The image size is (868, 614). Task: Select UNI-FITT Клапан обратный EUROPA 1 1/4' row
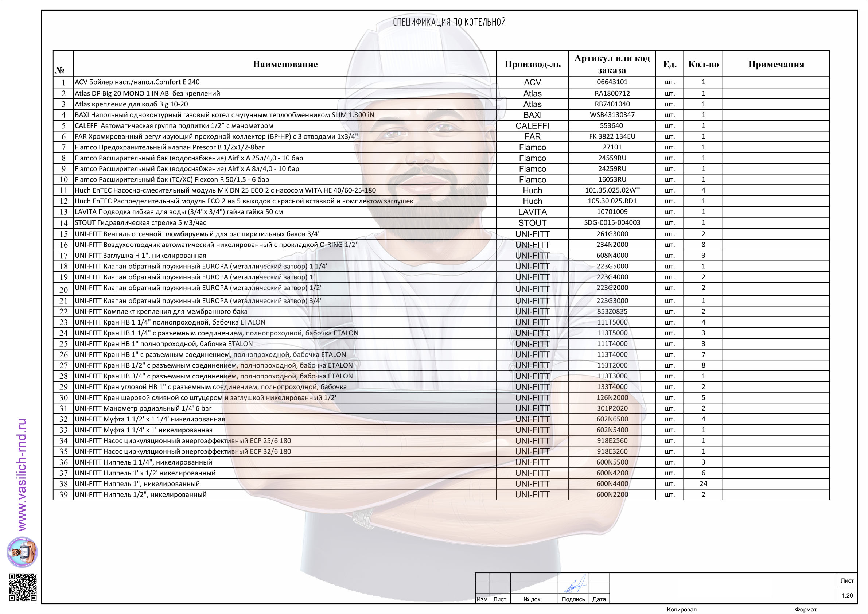pos(441,267)
